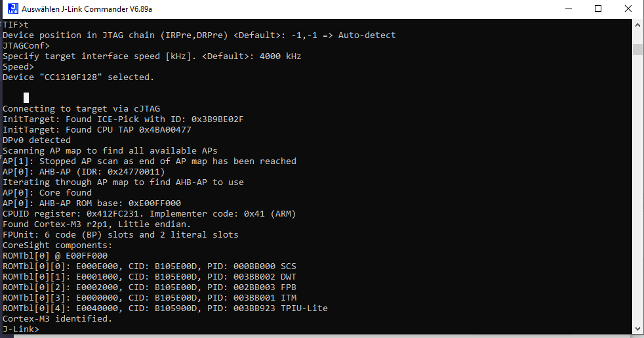Maximize the J-Link Commander window
The image size is (644, 338).
coord(598,9)
